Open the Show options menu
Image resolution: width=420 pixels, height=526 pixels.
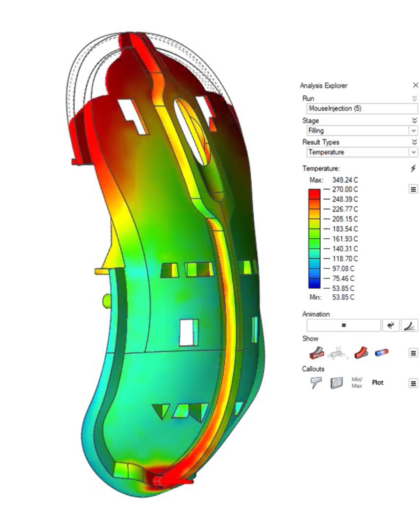[x=412, y=352]
